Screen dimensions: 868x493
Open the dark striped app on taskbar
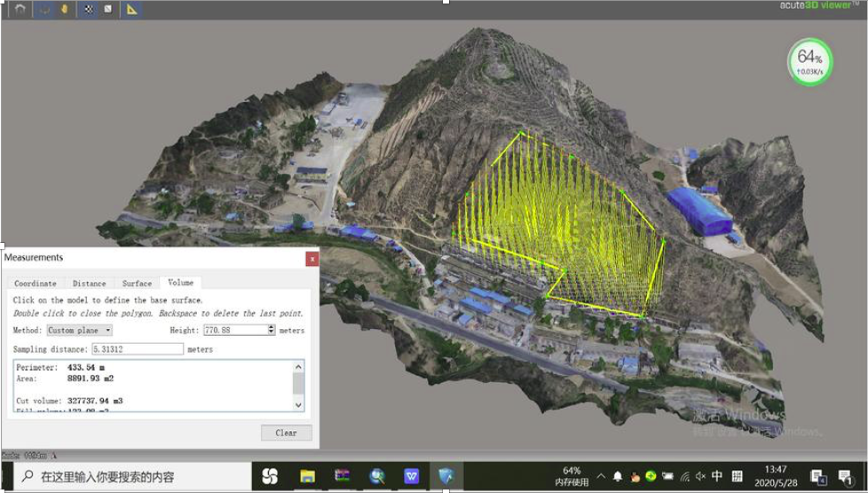point(342,476)
